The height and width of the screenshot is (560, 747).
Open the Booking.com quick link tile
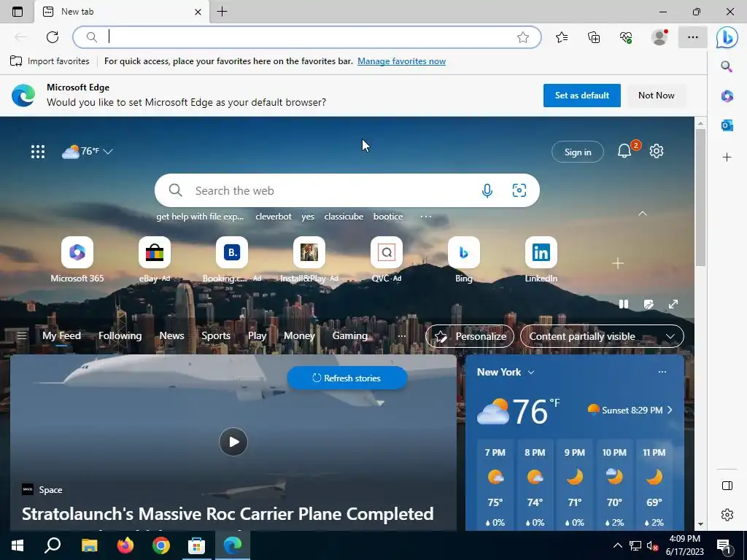[232, 260]
